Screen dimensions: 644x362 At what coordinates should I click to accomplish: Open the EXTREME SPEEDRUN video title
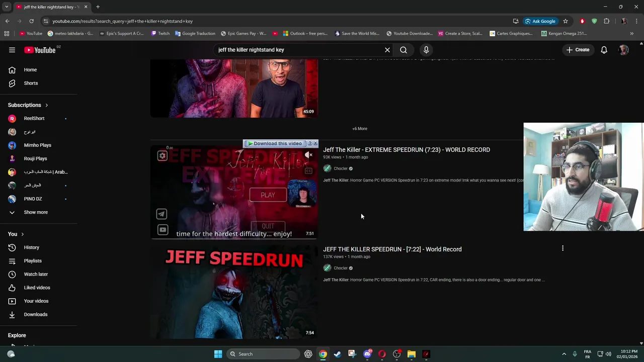click(x=407, y=150)
